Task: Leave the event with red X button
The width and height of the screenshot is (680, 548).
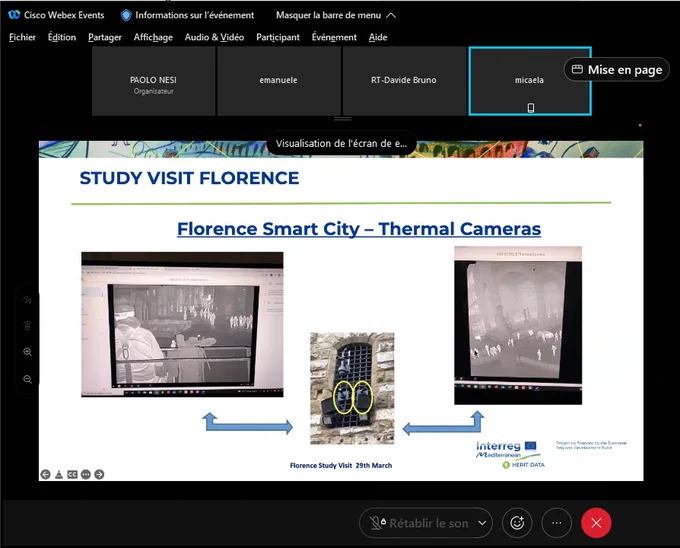Action: tap(596, 523)
